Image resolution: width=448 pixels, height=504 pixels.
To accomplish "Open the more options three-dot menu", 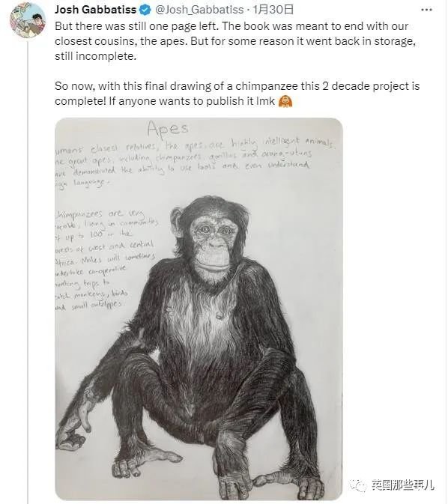I will point(426,10).
